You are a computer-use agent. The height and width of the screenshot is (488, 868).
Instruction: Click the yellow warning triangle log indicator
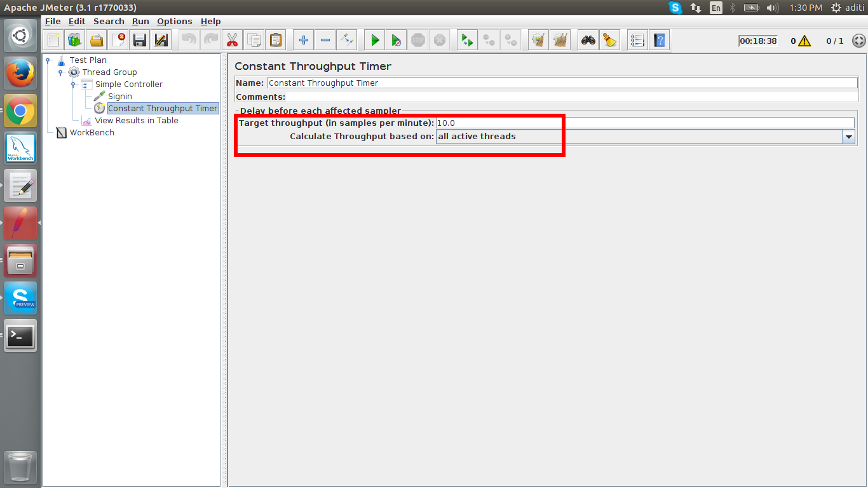click(804, 41)
